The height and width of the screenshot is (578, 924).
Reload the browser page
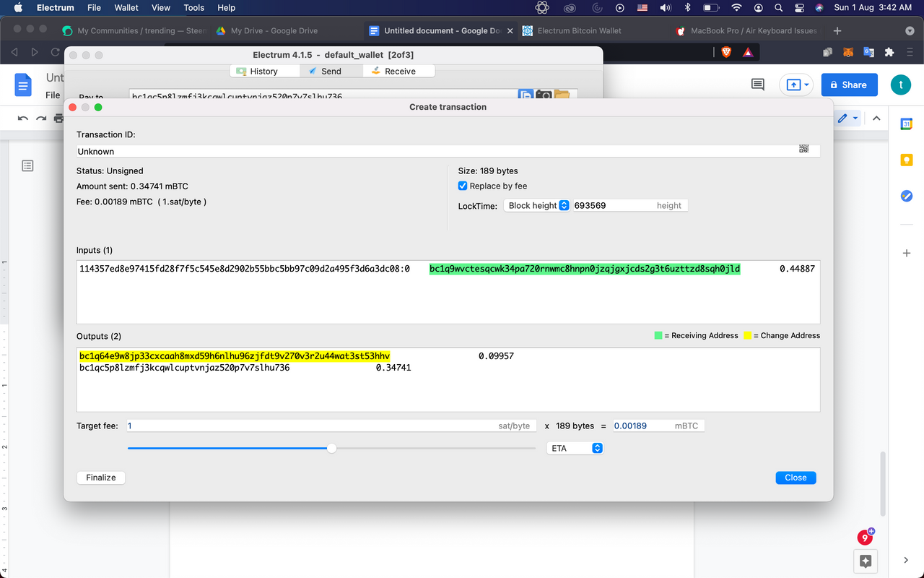(x=55, y=52)
